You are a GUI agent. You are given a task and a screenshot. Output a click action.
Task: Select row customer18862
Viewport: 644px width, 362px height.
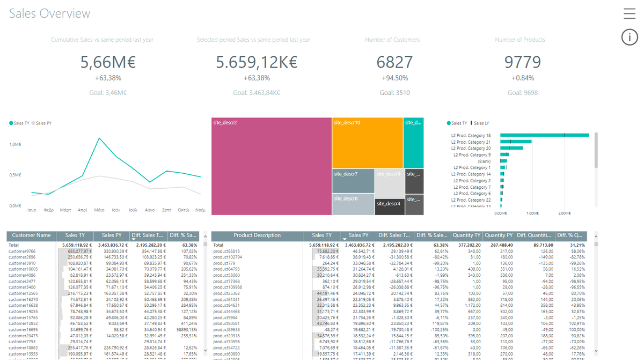coord(103,348)
